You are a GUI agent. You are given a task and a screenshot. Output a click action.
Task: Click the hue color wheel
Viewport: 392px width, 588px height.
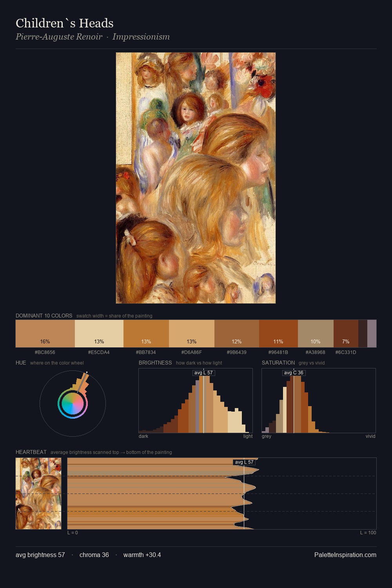(x=73, y=403)
